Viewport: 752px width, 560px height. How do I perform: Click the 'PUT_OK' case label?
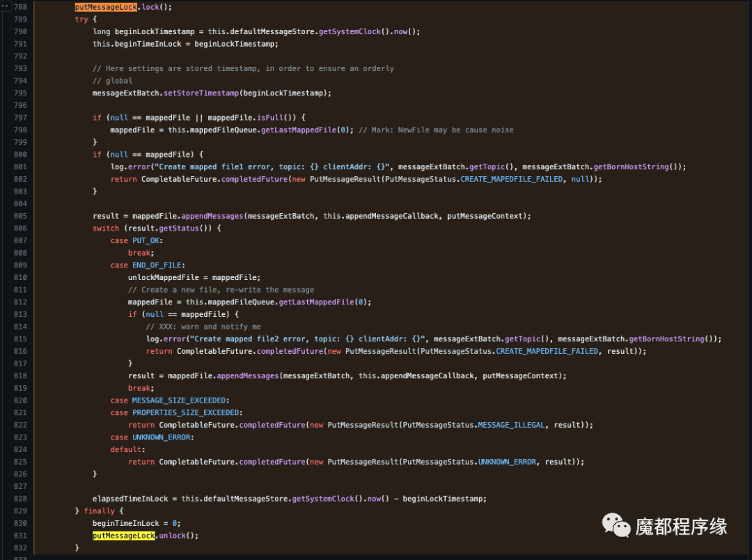[146, 240]
